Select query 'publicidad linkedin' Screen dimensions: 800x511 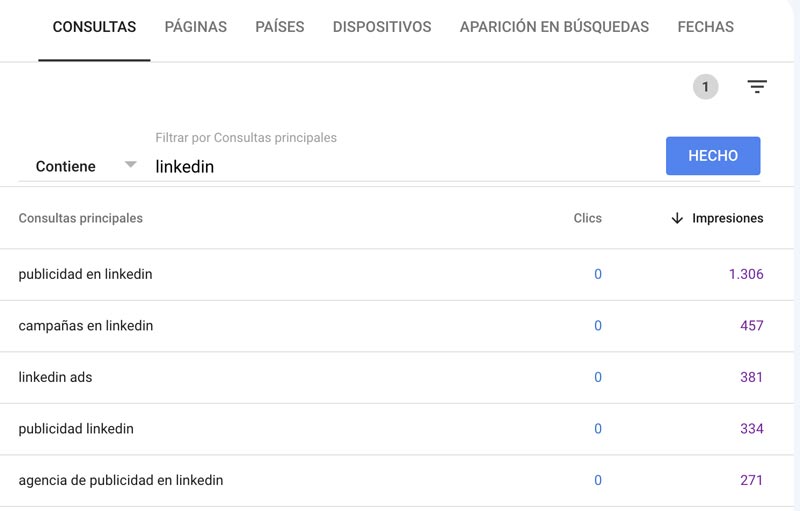point(76,429)
